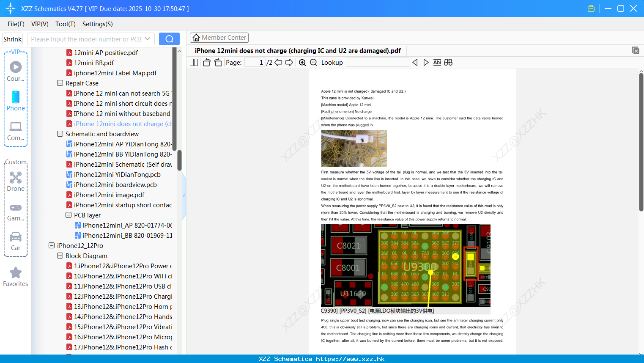Click the detach document window icon
Viewport: 644px width, 363px height.
click(x=636, y=50)
